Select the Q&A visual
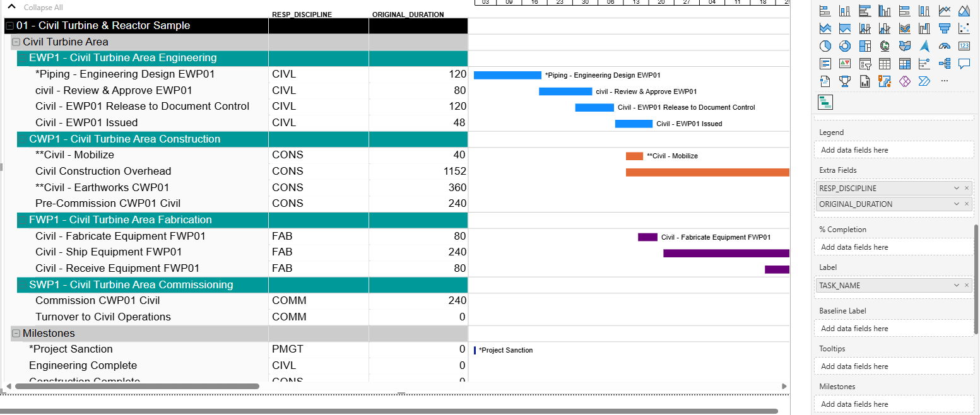Screen dimensions: 980x415 coord(964,63)
